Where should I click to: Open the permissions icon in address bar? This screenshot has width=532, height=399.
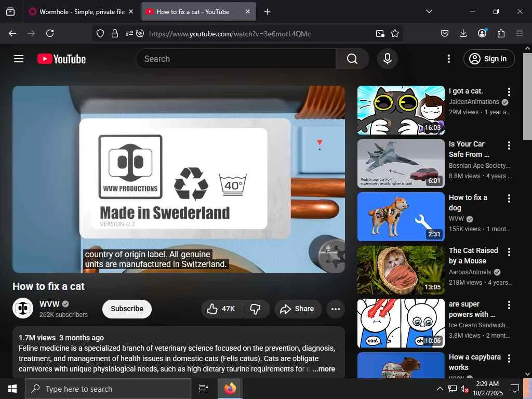pos(129,33)
